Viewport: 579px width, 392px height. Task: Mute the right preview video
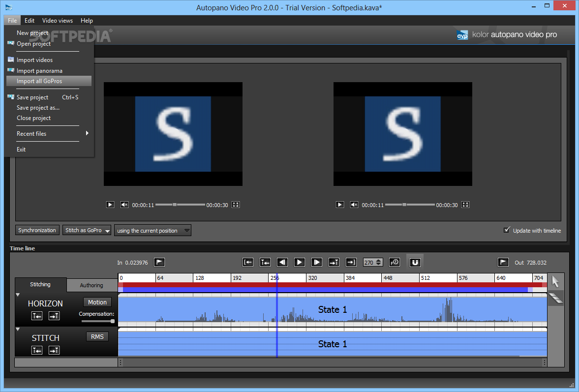tap(354, 205)
